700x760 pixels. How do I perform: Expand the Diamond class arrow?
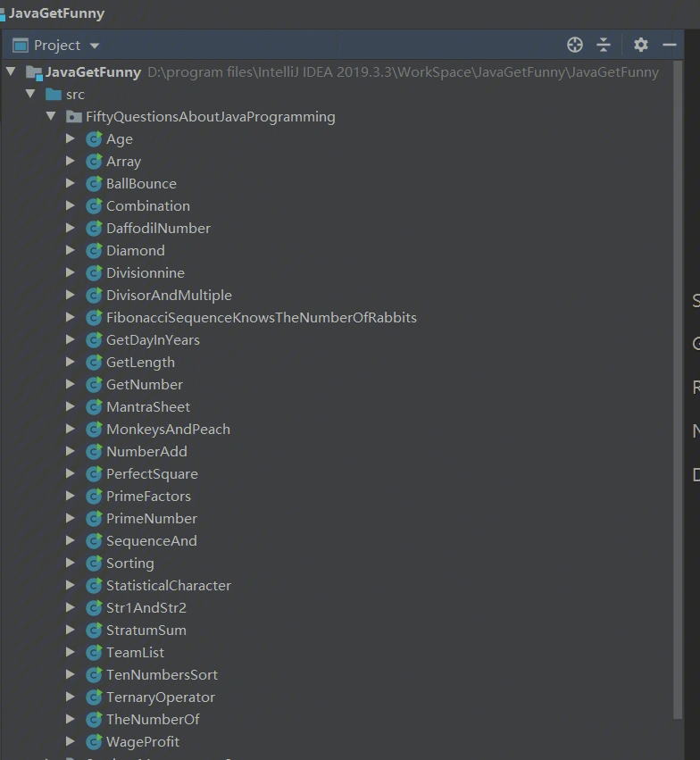tap(71, 250)
